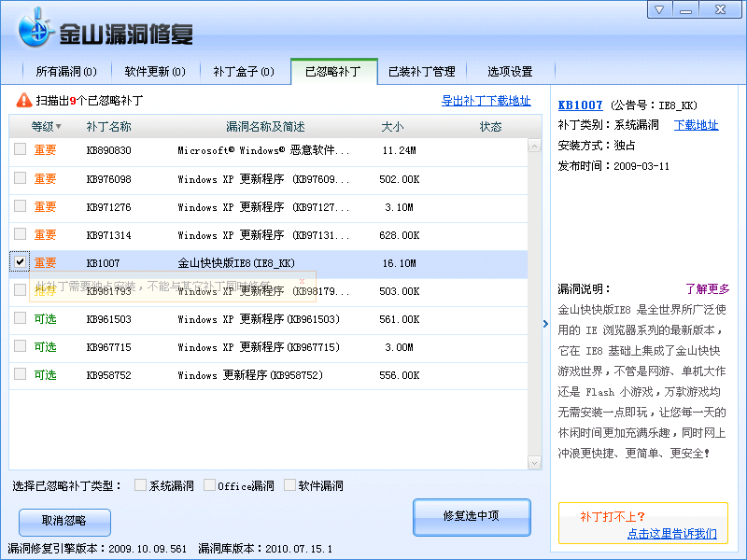Enable the KB958752 row checkbox

[x=20, y=374]
